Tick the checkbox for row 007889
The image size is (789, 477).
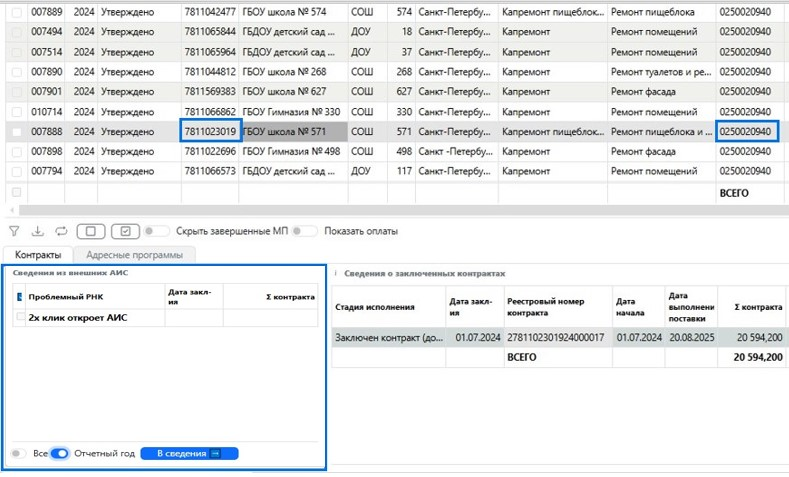click(16, 12)
